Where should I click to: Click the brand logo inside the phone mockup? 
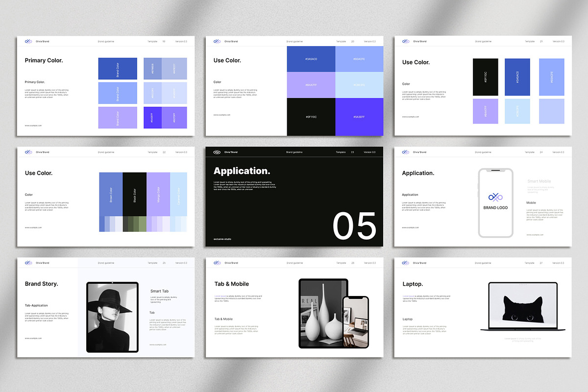pos(495,197)
